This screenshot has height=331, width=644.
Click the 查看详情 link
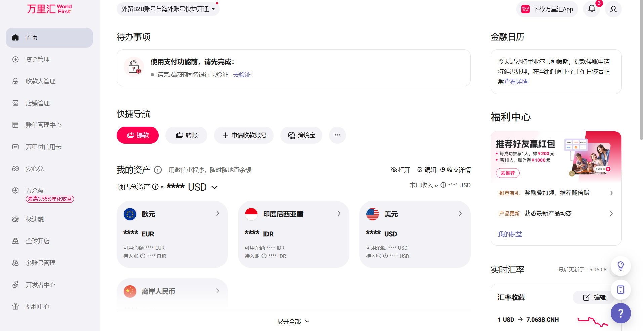tap(516, 82)
